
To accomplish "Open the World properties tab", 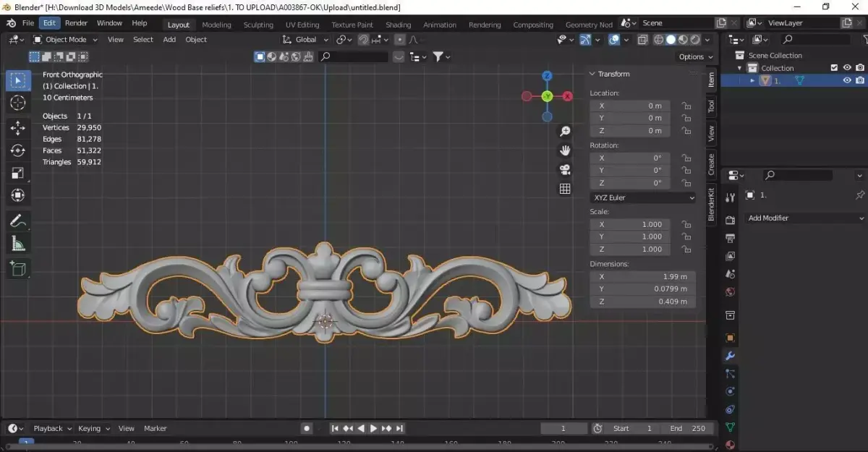I will [x=730, y=292].
